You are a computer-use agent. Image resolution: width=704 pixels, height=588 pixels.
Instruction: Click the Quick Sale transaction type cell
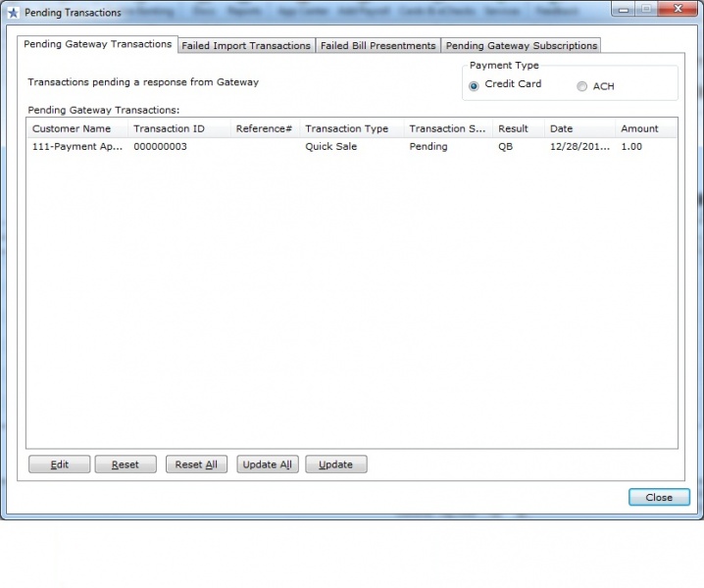tap(330, 146)
